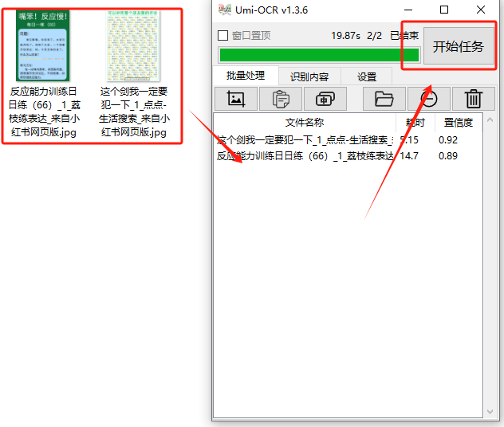Click the paste from clipboard icon

point(281,99)
